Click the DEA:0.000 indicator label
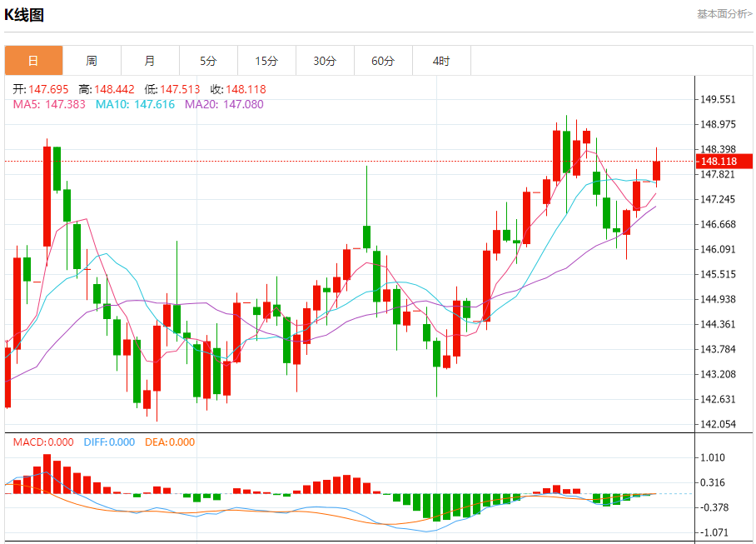This screenshot has height=544, width=756. [x=170, y=442]
